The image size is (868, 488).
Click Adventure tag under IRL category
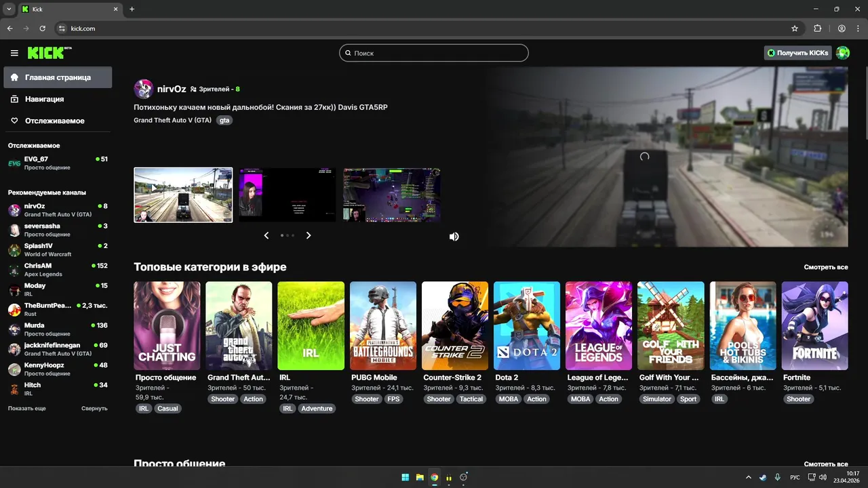[317, 409]
